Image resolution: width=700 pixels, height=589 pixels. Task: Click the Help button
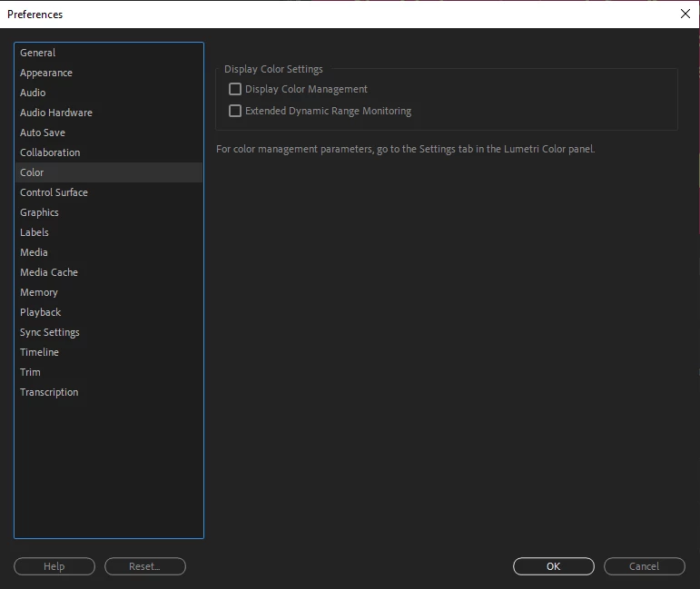pos(54,566)
